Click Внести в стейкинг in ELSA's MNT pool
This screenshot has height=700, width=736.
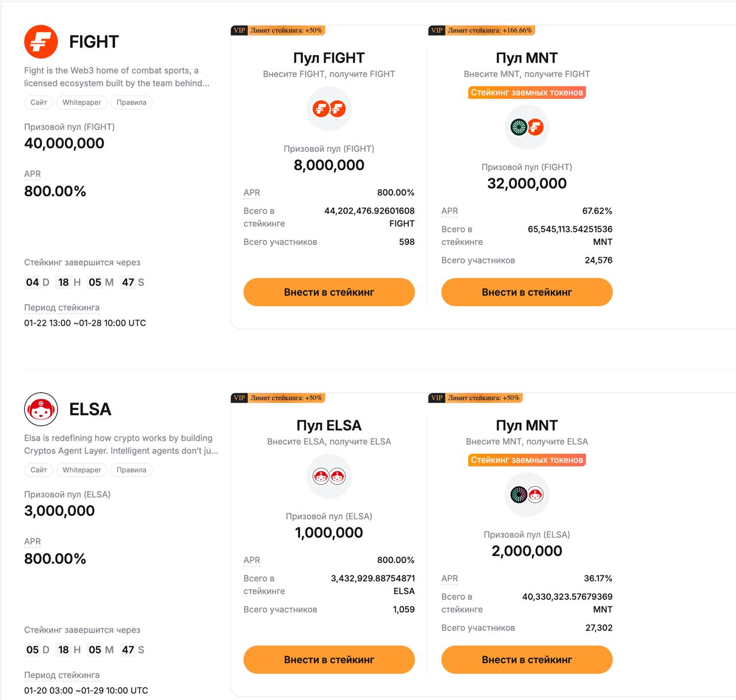526,660
